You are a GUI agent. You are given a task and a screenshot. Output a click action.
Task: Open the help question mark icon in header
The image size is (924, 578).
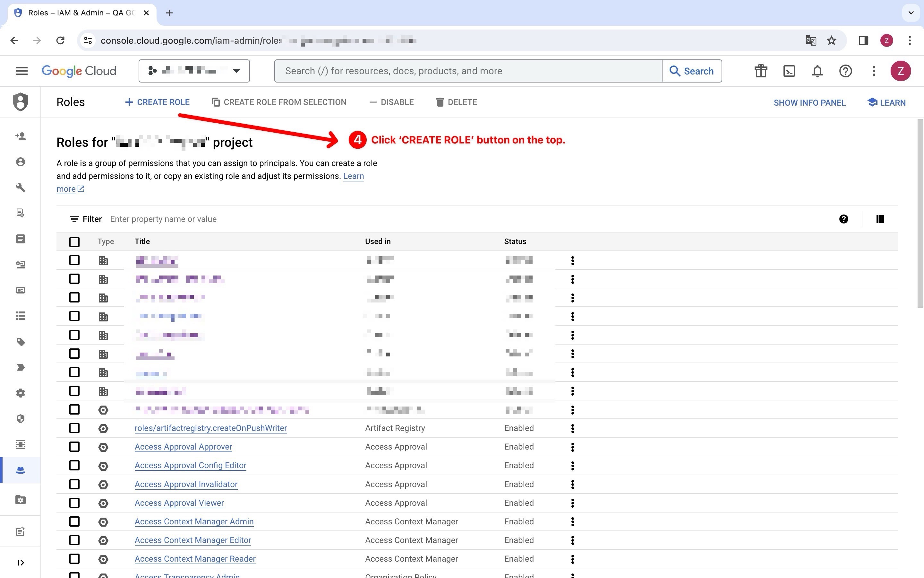[x=845, y=71]
